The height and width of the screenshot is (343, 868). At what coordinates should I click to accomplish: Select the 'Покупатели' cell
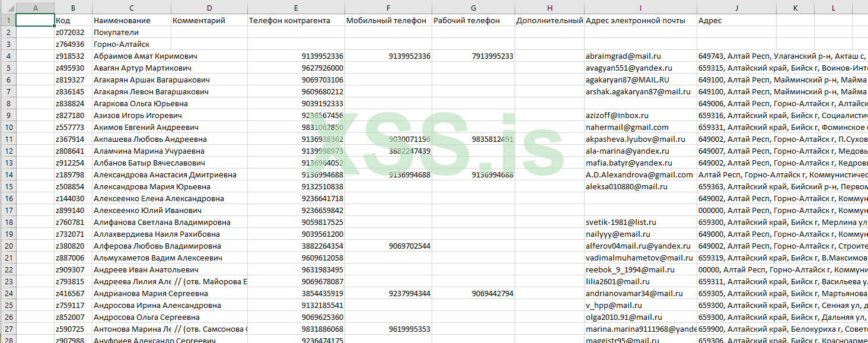coord(132,32)
